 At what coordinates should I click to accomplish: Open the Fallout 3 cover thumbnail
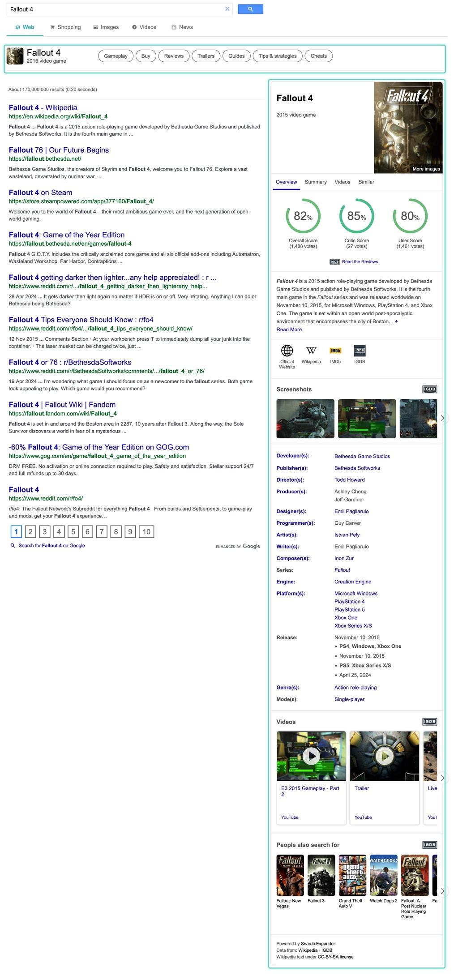pyautogui.click(x=321, y=875)
